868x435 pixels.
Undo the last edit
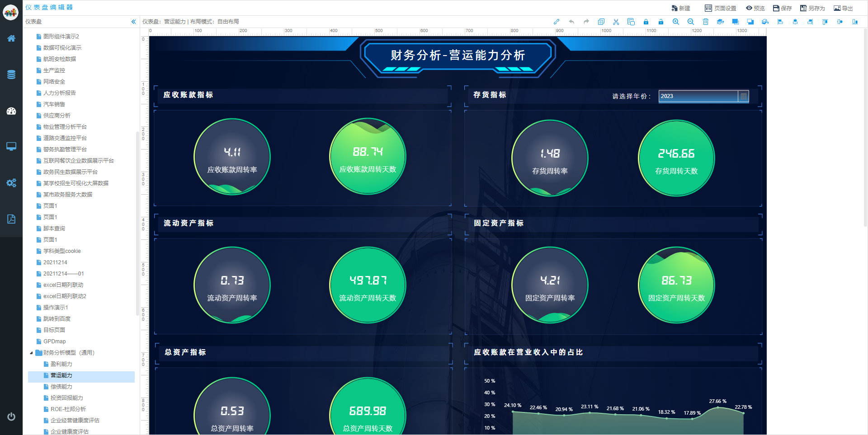pyautogui.click(x=571, y=22)
